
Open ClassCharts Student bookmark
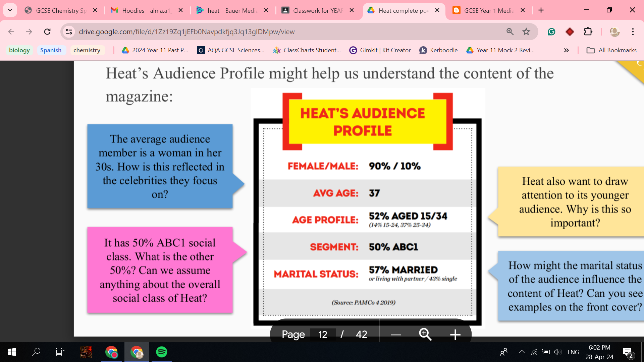[x=307, y=50]
